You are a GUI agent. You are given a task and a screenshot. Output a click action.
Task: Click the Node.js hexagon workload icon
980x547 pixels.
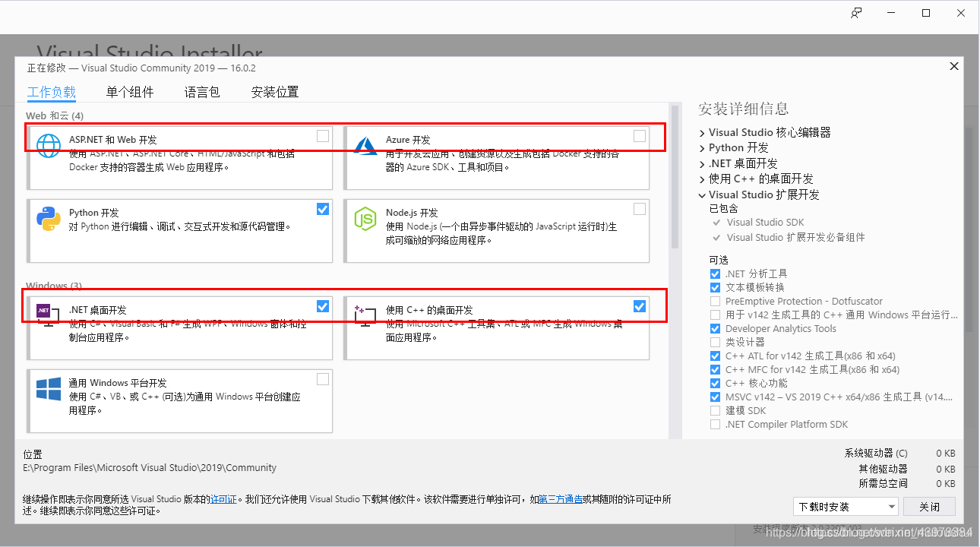click(365, 218)
